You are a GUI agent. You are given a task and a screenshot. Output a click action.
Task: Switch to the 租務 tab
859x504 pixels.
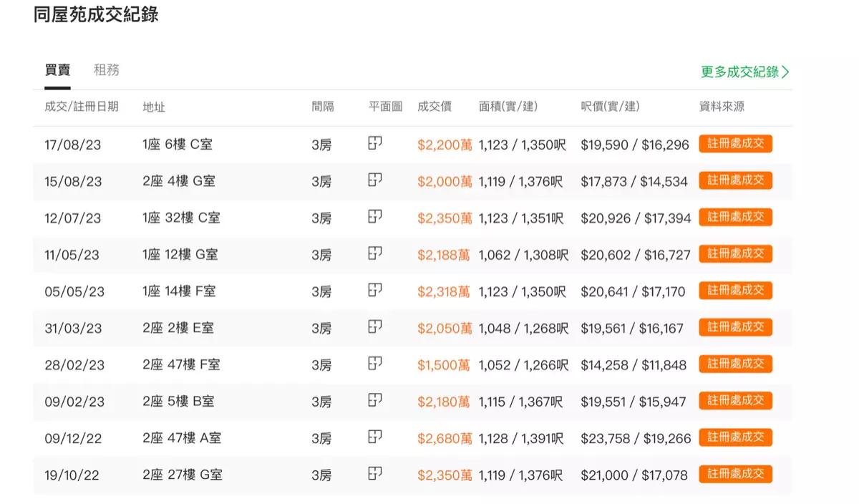(x=106, y=70)
